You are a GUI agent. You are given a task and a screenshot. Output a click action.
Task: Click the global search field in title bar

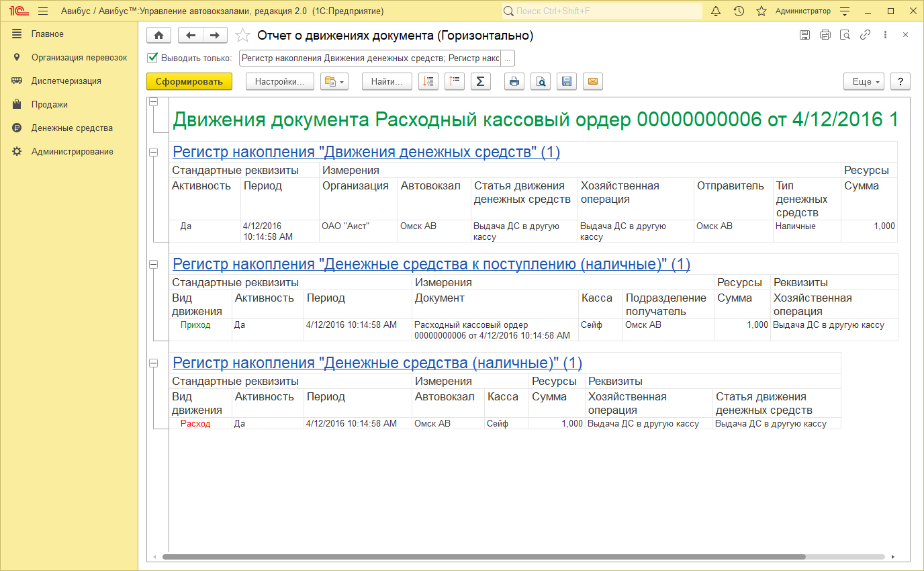[601, 11]
